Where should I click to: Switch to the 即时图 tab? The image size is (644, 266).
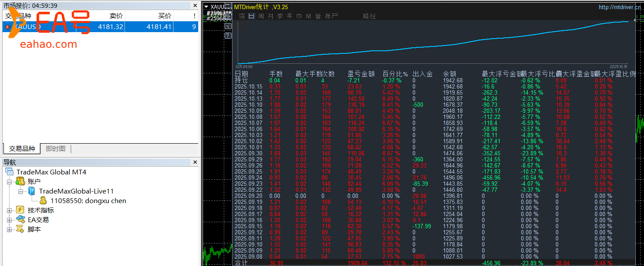click(56, 149)
